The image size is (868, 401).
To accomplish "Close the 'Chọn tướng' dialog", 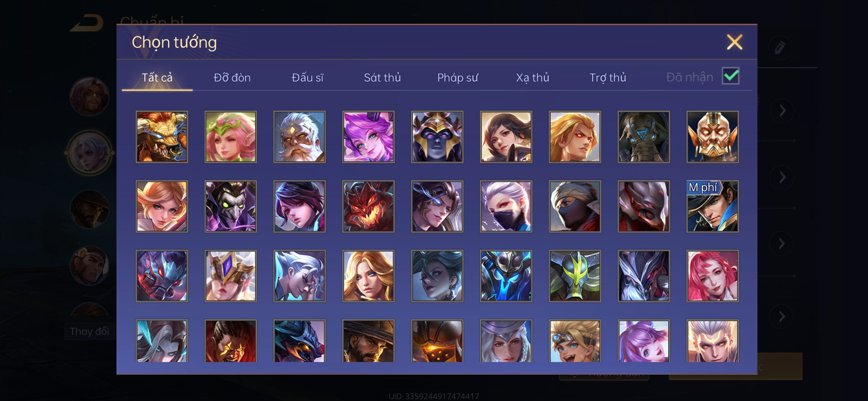I will point(734,42).
